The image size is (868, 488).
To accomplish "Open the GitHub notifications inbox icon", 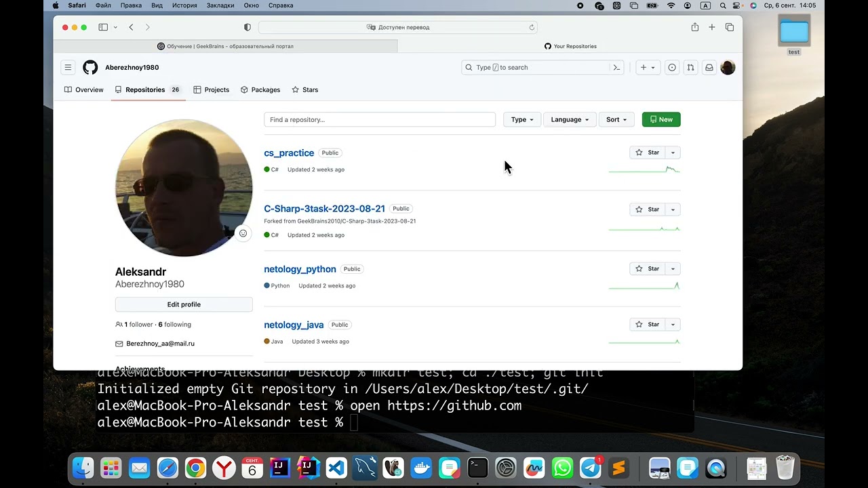I will point(709,68).
